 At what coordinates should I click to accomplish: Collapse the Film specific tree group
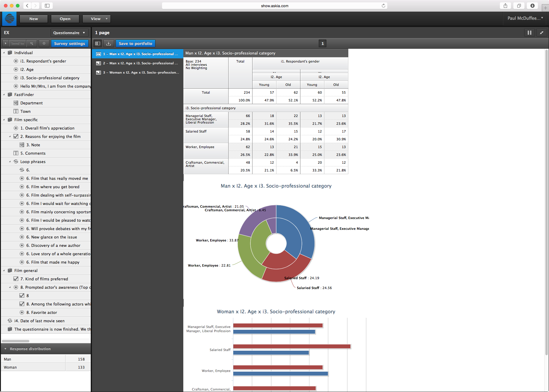click(x=4, y=120)
